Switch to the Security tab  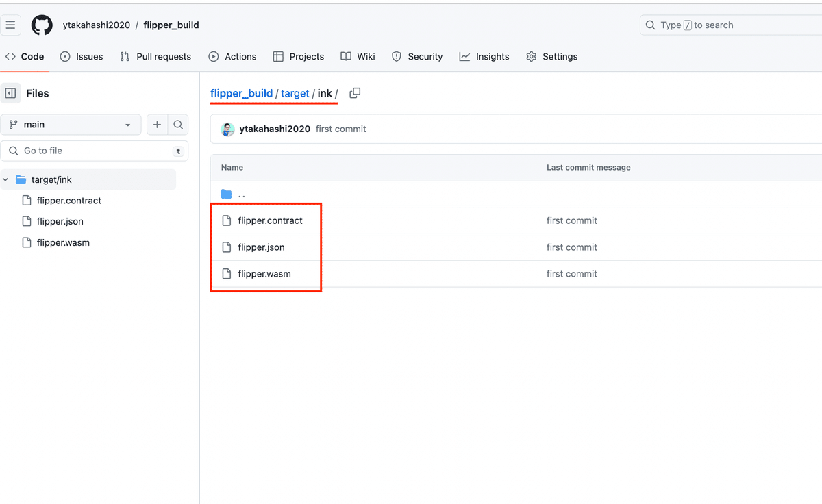417,57
